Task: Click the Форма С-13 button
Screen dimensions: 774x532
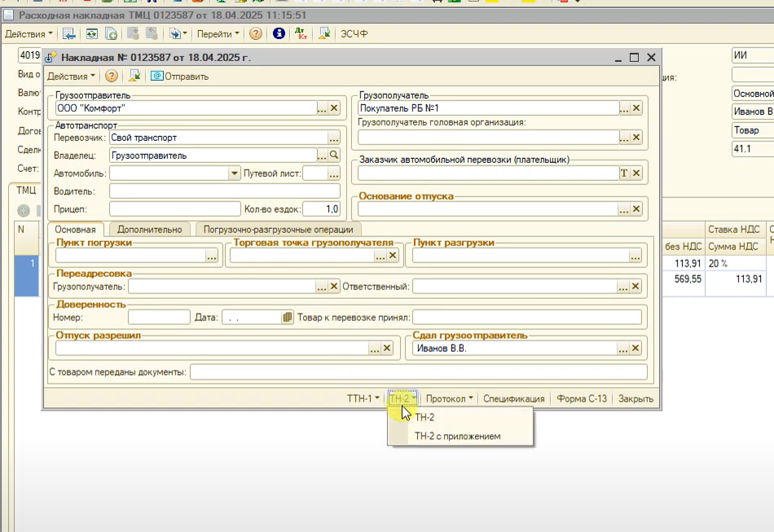Action: pos(582,398)
